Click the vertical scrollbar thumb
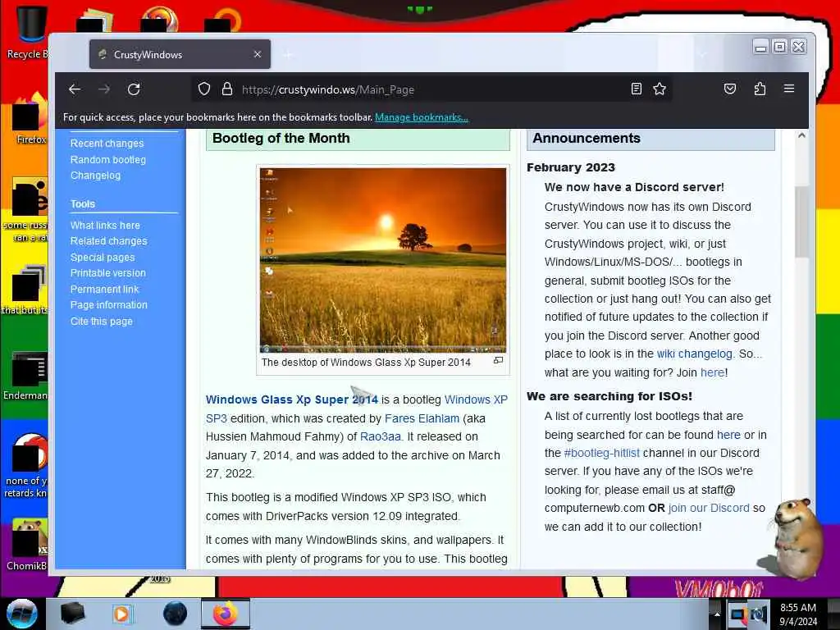The height and width of the screenshot is (630, 840). (x=801, y=221)
